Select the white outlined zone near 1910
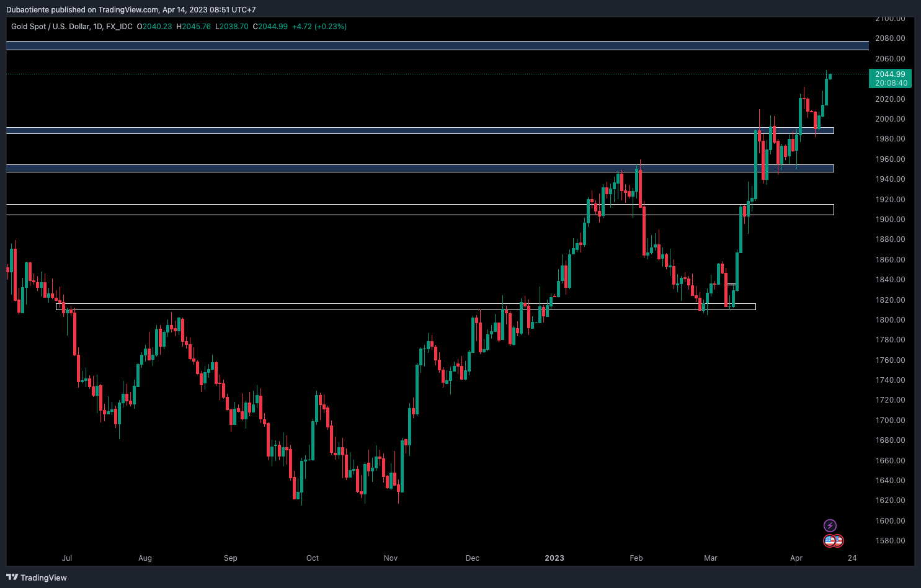 (420, 210)
